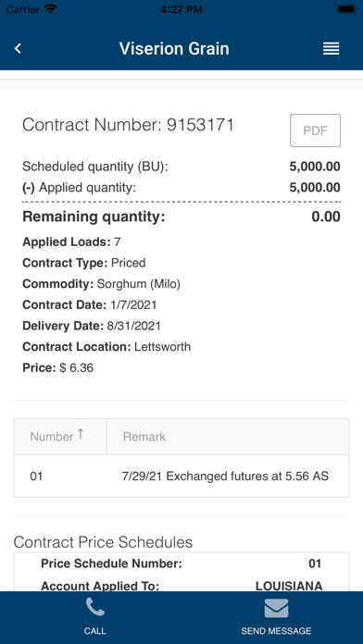Tap the Viserion Grain title
The image size is (363, 644).
[174, 48]
